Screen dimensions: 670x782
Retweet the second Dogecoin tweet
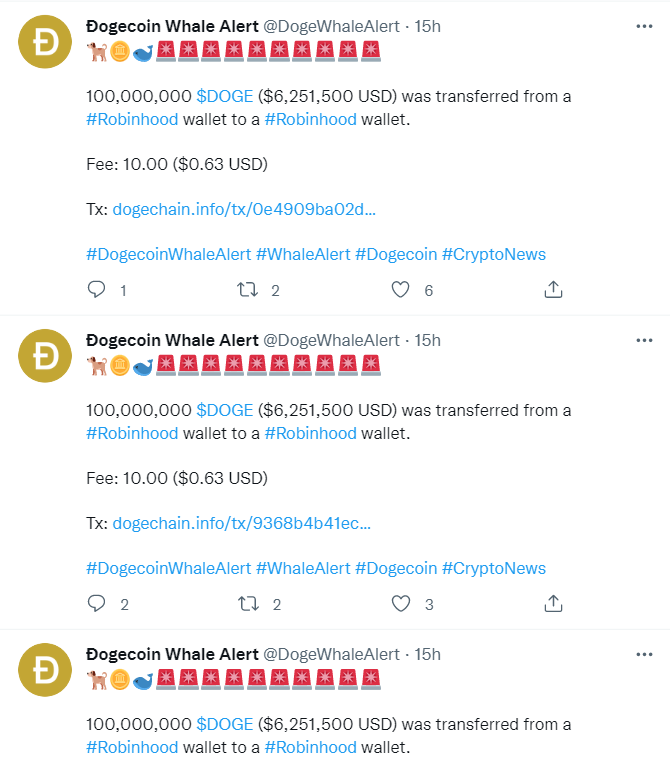pyautogui.click(x=247, y=604)
